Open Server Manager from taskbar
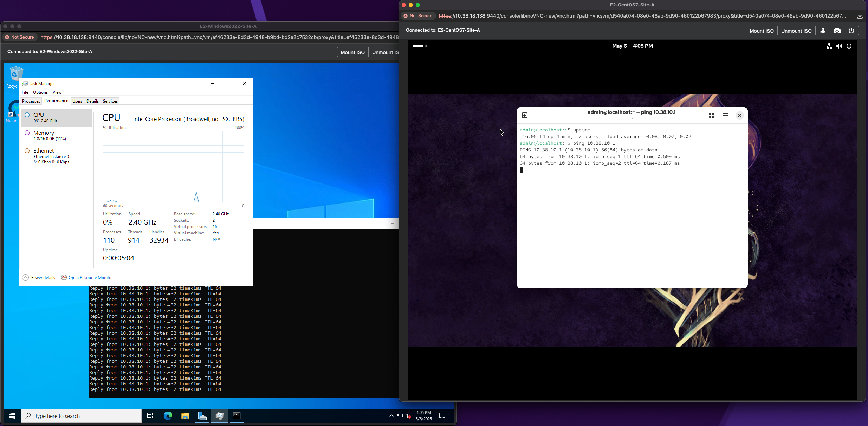The height and width of the screenshot is (426, 868). [x=202, y=416]
